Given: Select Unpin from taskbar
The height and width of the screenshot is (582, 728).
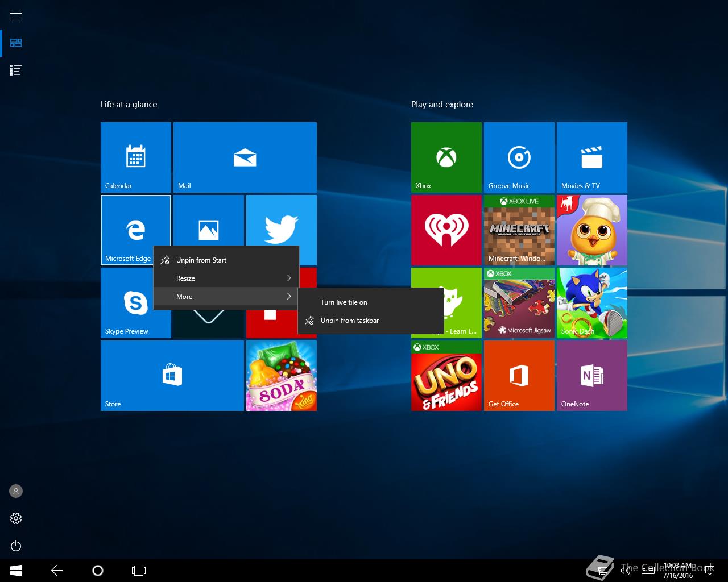Looking at the screenshot, I should [371, 321].
